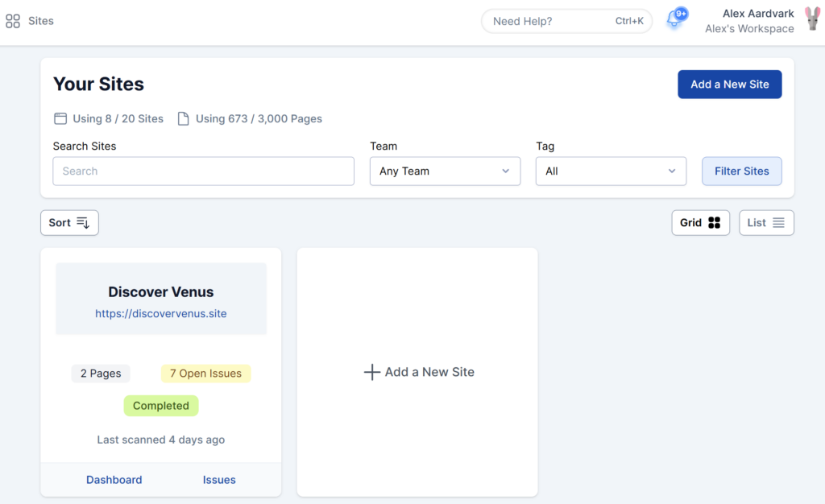This screenshot has height=504, width=825.
Task: Click the sites usage icon beside Using 8/20 Sites
Action: (60, 118)
